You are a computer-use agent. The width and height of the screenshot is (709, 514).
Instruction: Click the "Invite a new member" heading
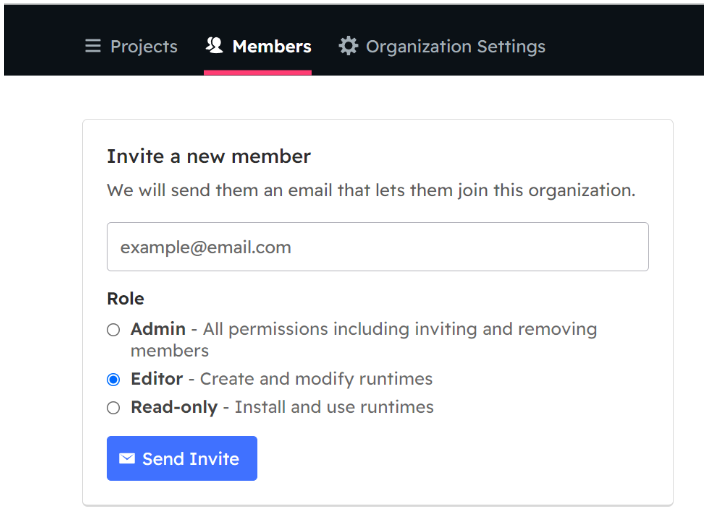209,156
